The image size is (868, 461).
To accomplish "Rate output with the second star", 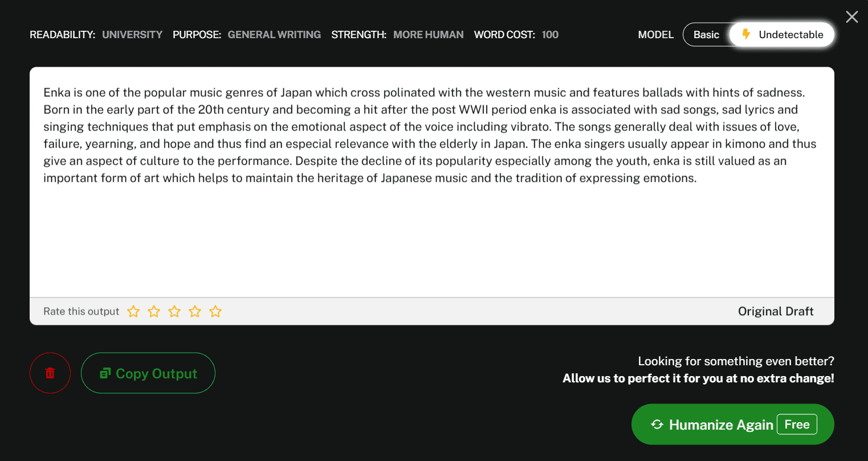I will click(x=154, y=311).
